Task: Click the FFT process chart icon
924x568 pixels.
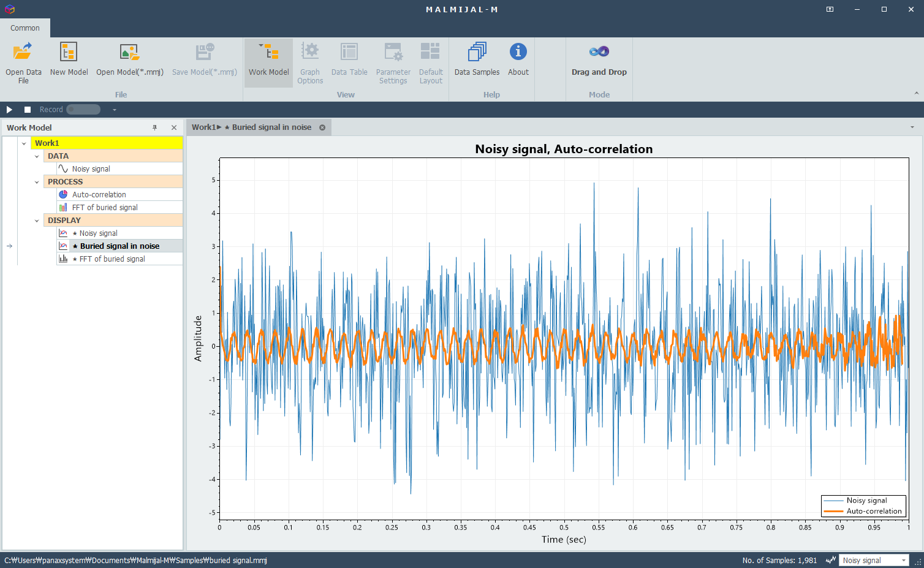Action: [x=63, y=207]
